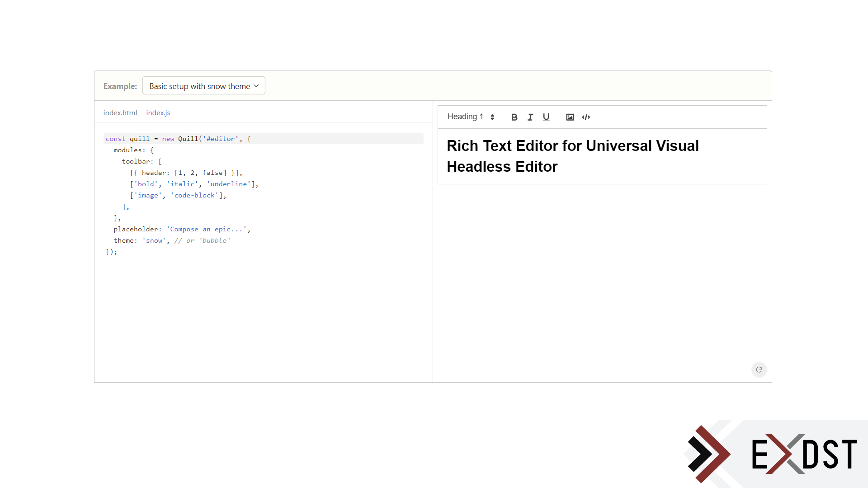
Task: Insert an image via the image toolbar icon
Action: [x=570, y=117]
